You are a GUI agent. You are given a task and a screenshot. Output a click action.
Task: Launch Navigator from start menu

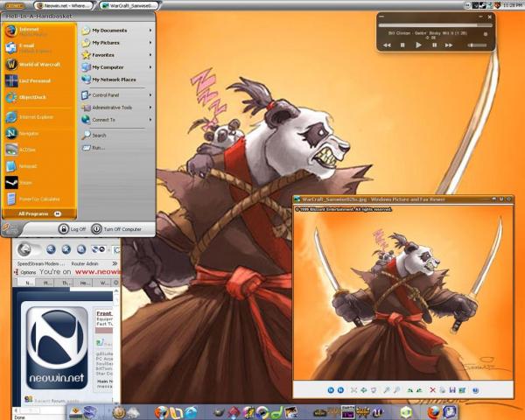click(x=39, y=133)
